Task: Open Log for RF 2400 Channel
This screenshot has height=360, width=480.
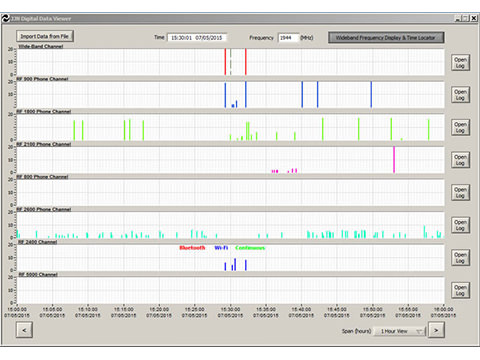Action: [x=460, y=257]
